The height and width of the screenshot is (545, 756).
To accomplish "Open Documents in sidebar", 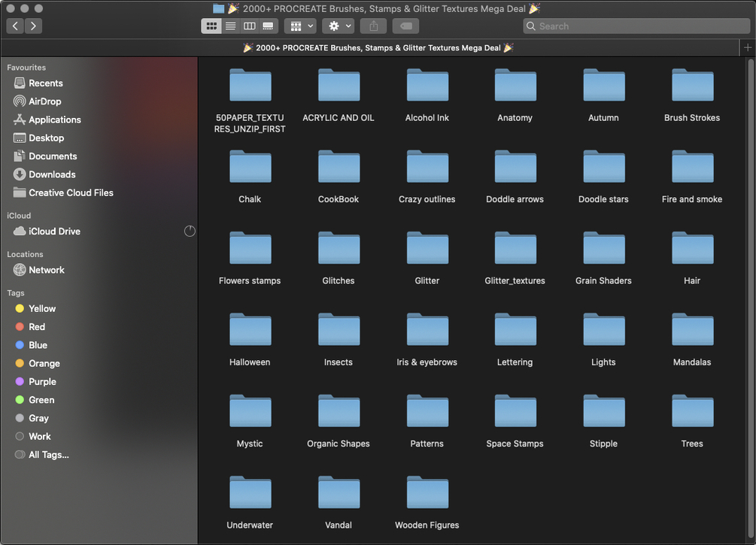I will 45,156.
